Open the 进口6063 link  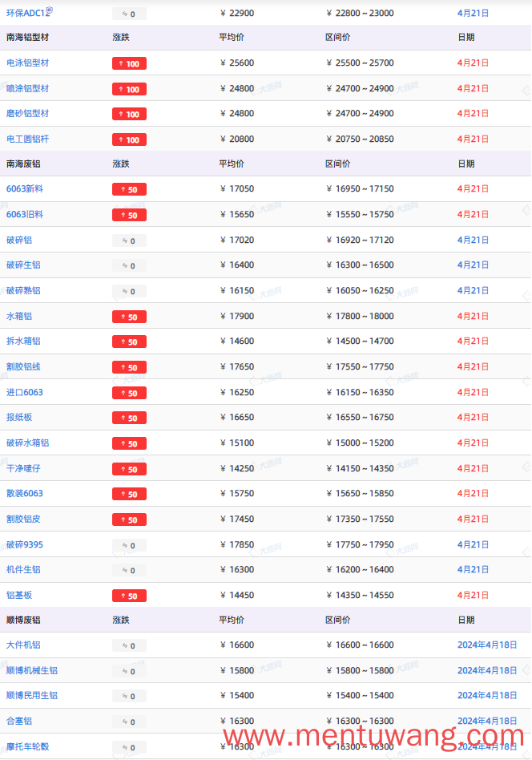pos(25,392)
